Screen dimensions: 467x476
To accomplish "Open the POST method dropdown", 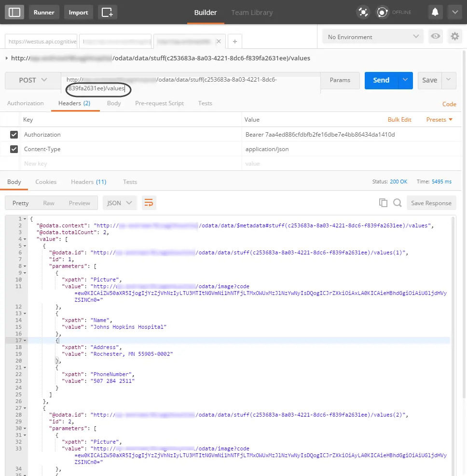I will pyautogui.click(x=33, y=80).
